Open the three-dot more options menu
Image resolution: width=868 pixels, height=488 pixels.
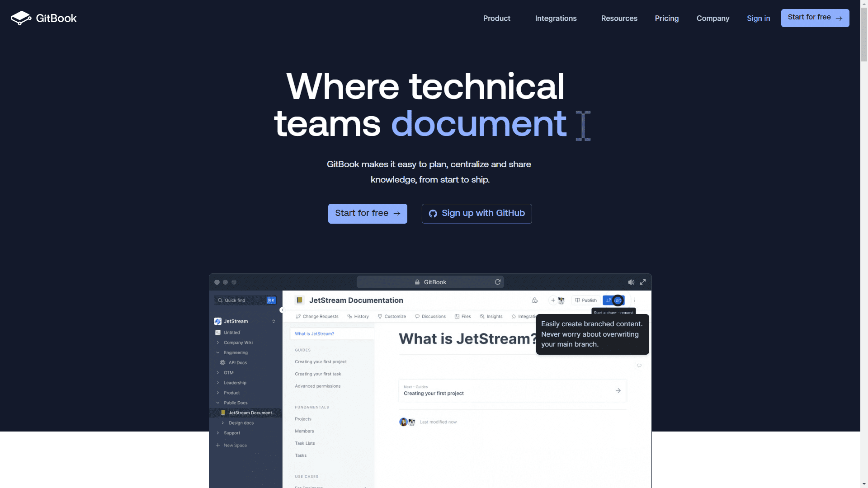634,300
